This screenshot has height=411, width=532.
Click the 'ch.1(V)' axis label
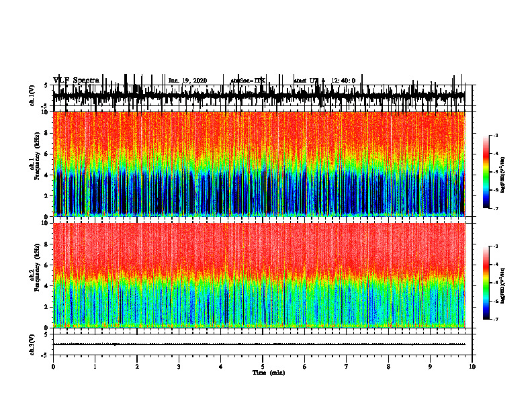(x=32, y=95)
